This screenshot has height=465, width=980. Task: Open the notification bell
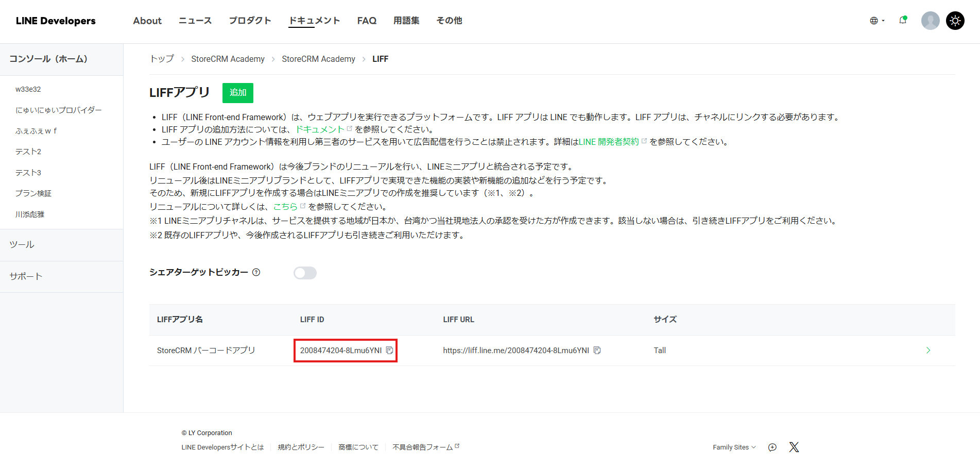pyautogui.click(x=903, y=21)
